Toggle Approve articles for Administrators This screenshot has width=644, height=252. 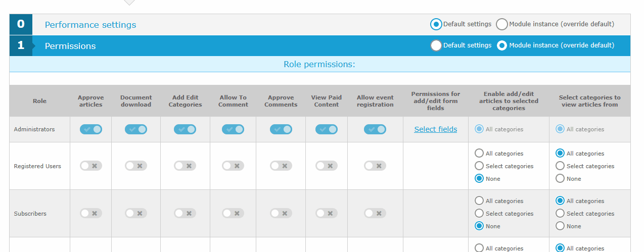tap(91, 129)
